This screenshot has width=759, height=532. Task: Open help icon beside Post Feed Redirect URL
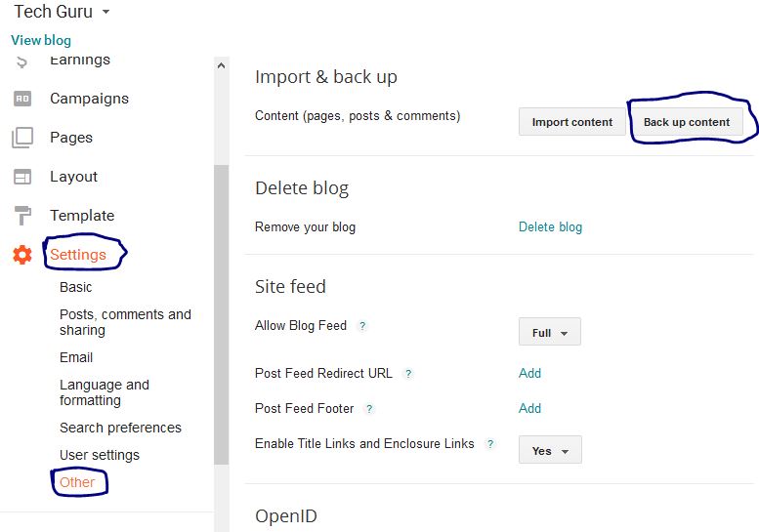[x=408, y=374]
